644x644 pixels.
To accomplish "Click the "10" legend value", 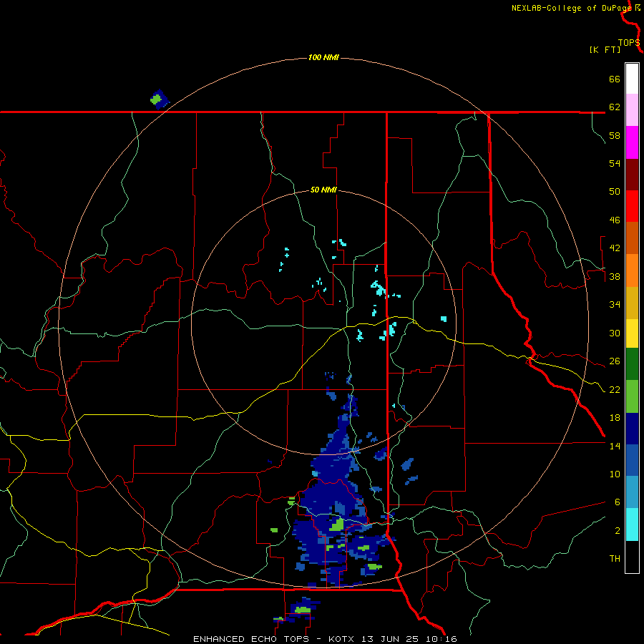I will (x=615, y=474).
